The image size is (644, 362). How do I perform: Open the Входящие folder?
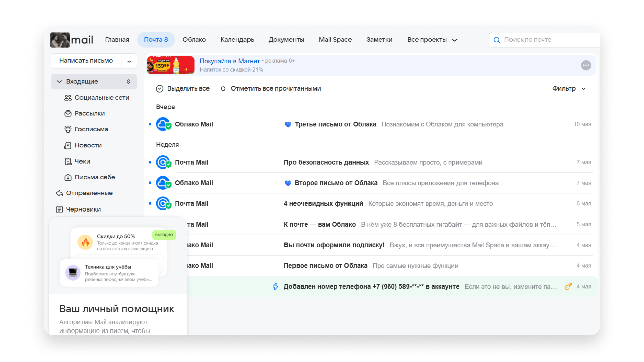point(94,82)
